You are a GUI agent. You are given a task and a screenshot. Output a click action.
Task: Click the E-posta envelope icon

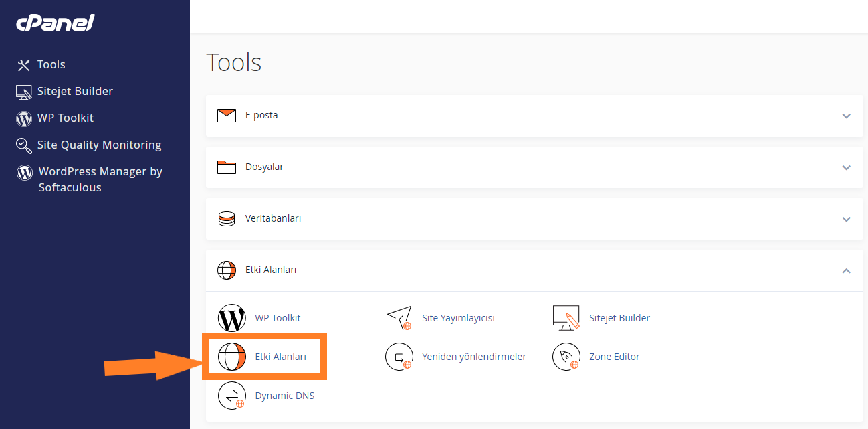click(227, 116)
